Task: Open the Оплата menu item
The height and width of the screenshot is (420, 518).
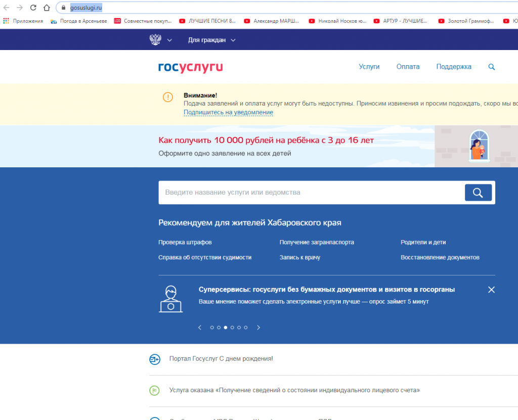Action: tap(408, 67)
